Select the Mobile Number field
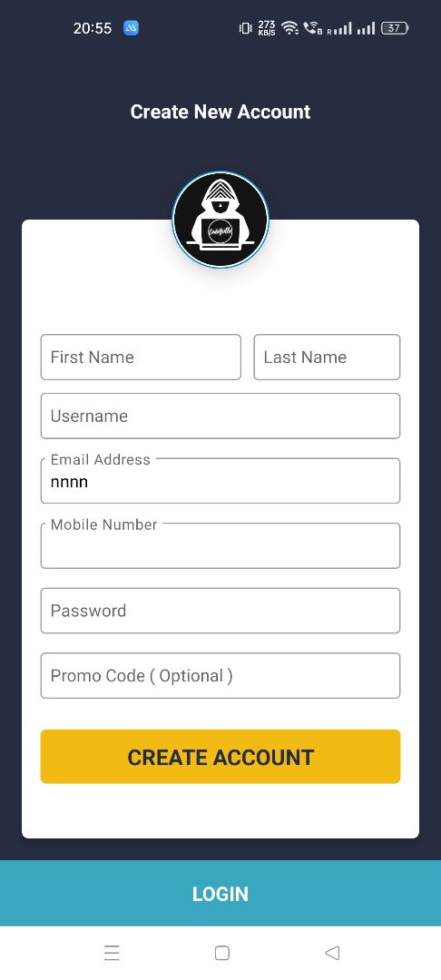Image resolution: width=441 pixels, height=980 pixels. pyautogui.click(x=220, y=545)
